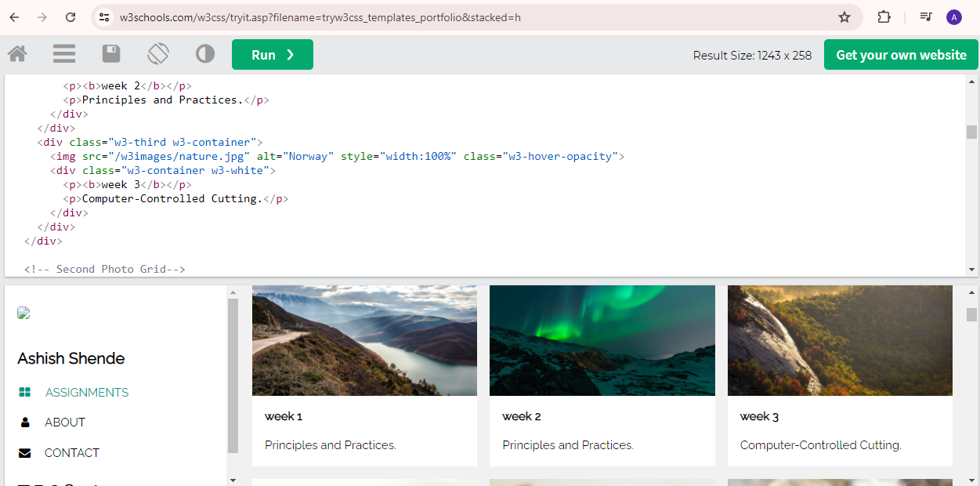Click the address bar URL field
The width and height of the screenshot is (980, 486).
(x=470, y=17)
